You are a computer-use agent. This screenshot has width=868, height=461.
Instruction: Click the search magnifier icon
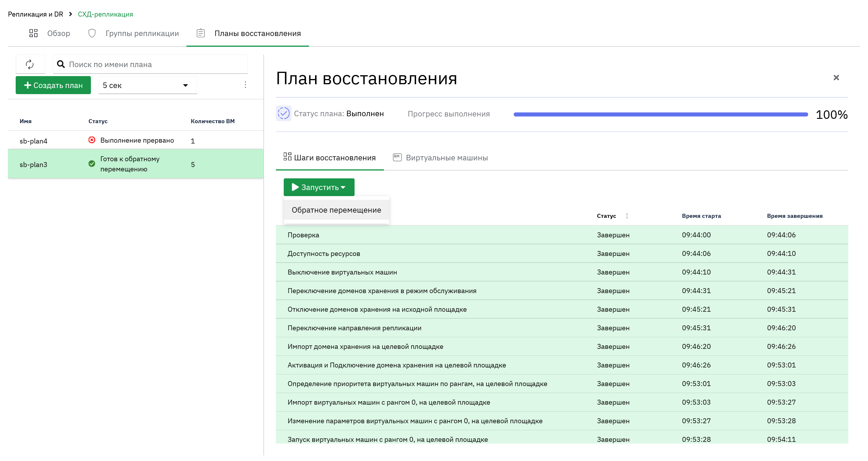[61, 64]
